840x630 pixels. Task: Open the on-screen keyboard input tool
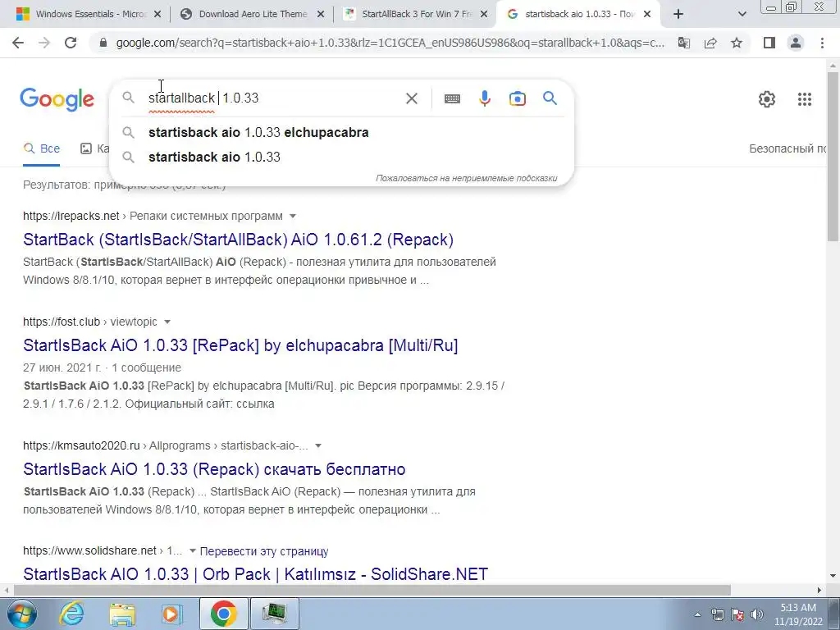click(x=452, y=98)
